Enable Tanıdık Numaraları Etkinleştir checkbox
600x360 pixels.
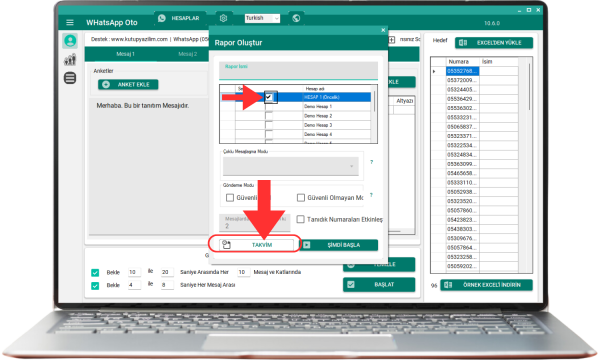point(301,219)
